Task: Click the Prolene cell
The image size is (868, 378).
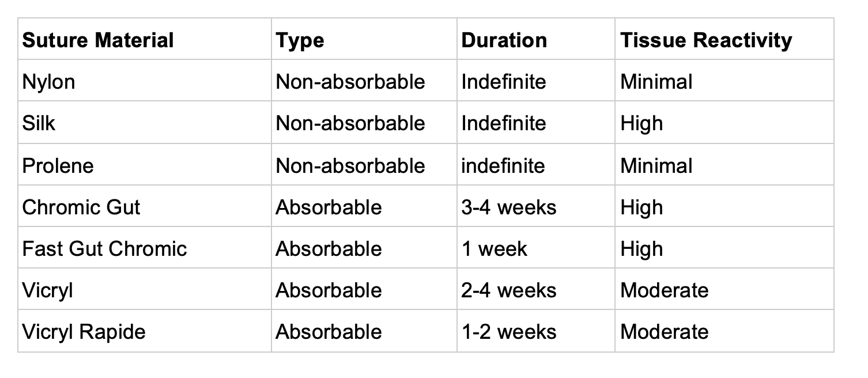Action: pos(145,165)
